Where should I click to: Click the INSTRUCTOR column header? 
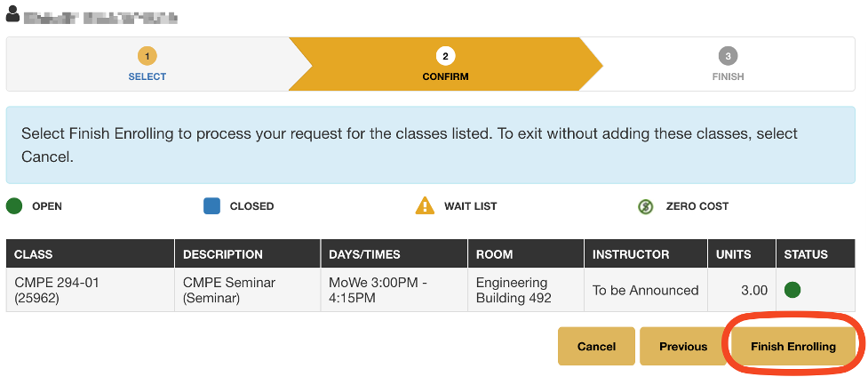(631, 254)
